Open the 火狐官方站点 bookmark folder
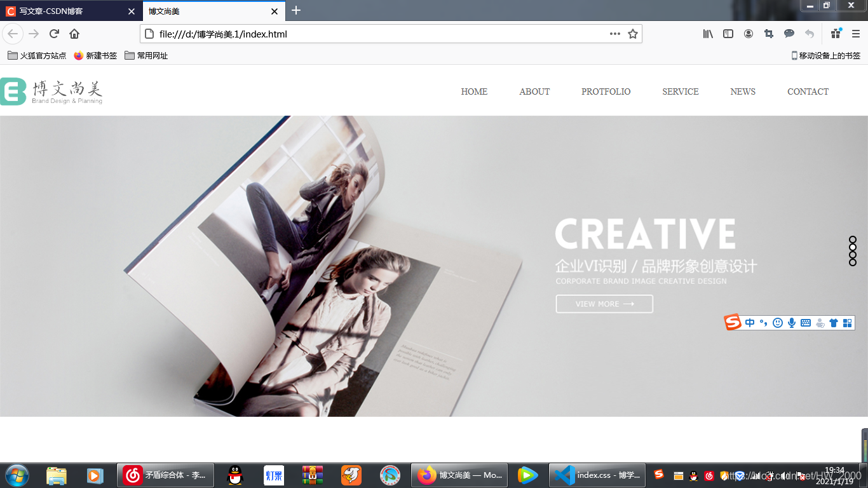This screenshot has height=488, width=868. tap(37, 55)
